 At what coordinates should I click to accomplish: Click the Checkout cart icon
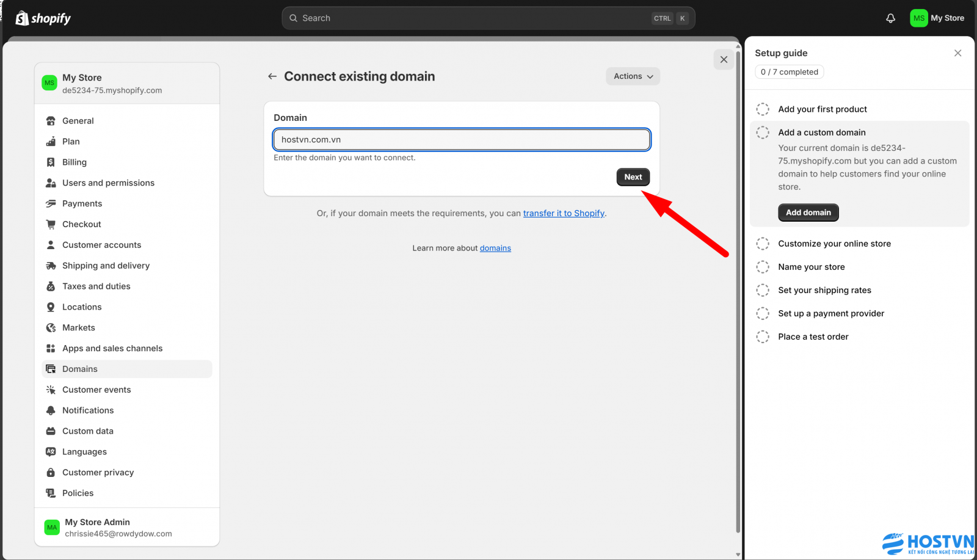[51, 225]
